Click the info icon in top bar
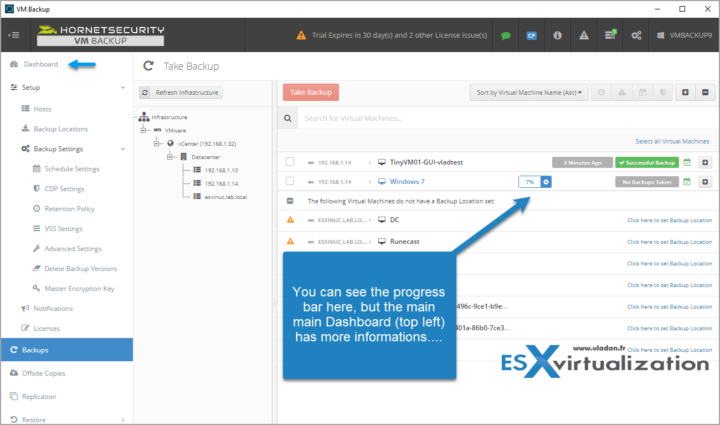This screenshot has height=425, width=720. click(x=558, y=36)
